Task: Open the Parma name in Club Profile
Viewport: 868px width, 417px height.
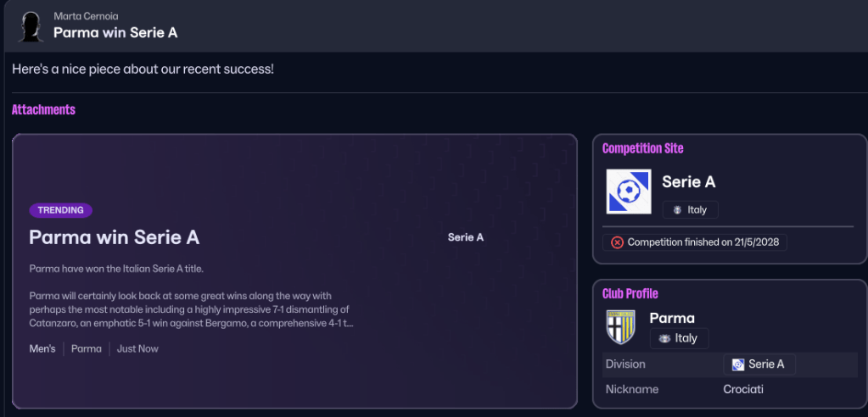Action: pyautogui.click(x=671, y=318)
